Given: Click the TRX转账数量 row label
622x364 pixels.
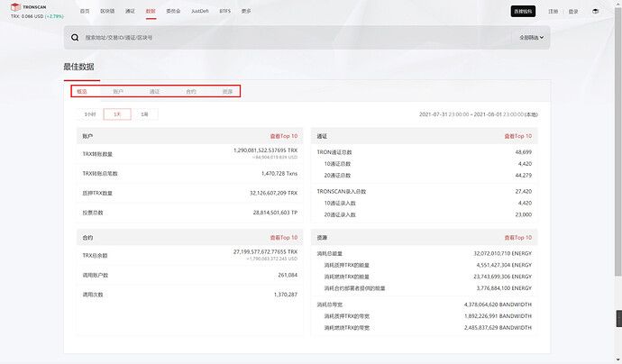Looking at the screenshot, I should point(97,154).
